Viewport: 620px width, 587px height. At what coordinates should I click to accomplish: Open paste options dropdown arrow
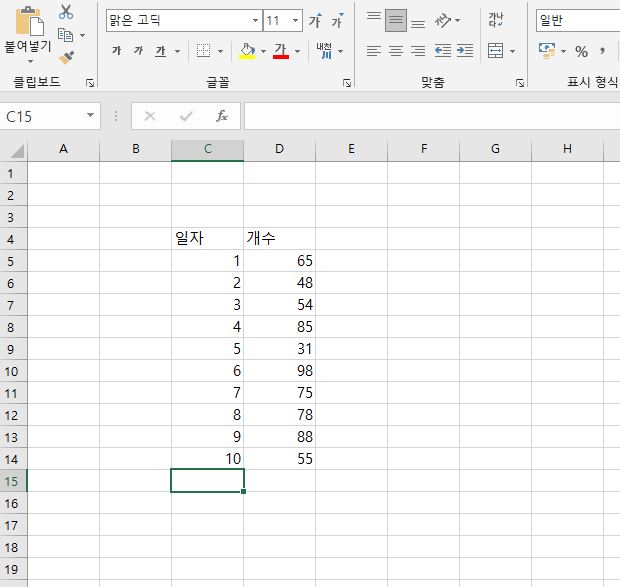coord(30,61)
